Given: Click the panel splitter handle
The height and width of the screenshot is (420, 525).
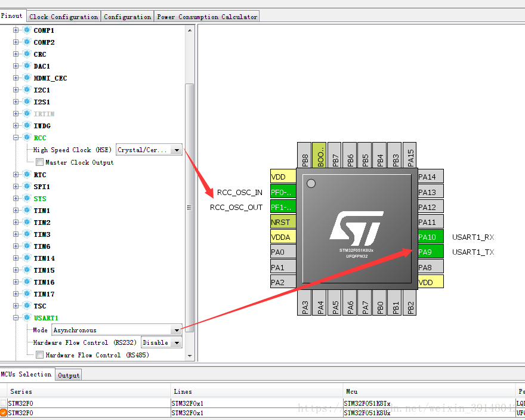Looking at the screenshot, I should pyautogui.click(x=196, y=193).
